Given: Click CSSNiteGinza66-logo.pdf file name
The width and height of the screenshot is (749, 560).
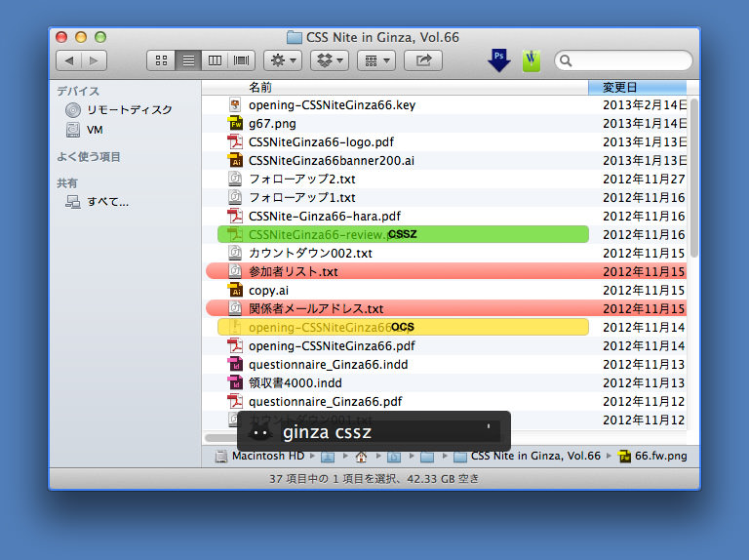Looking at the screenshot, I should [x=321, y=142].
